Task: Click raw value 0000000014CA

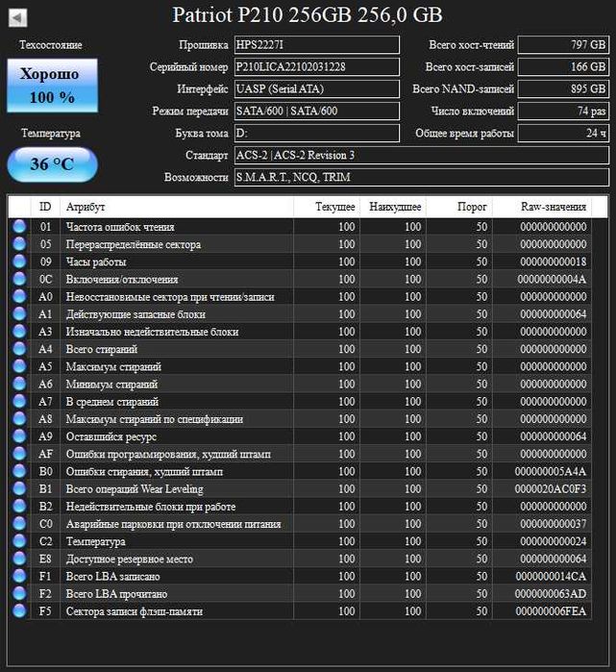Action: pos(551,577)
